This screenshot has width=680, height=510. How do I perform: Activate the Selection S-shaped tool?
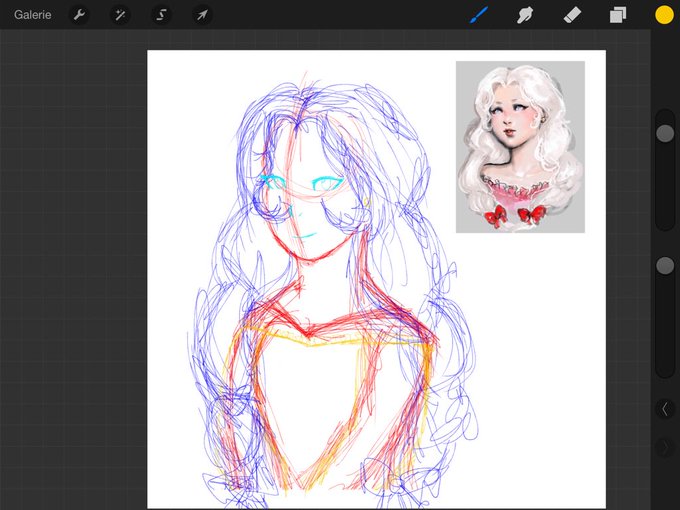click(x=161, y=15)
